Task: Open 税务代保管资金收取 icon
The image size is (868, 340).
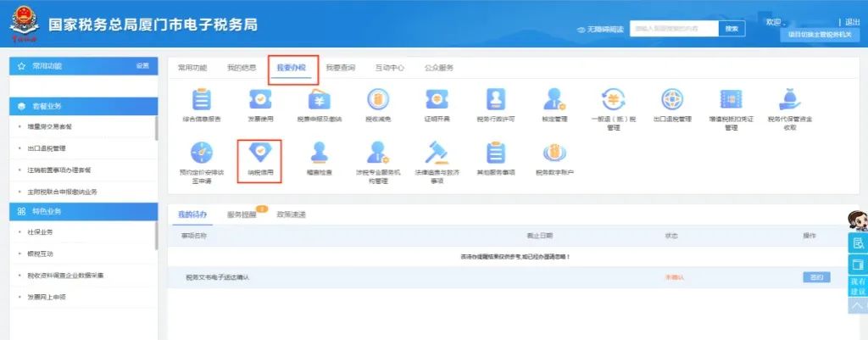Action: click(x=788, y=101)
